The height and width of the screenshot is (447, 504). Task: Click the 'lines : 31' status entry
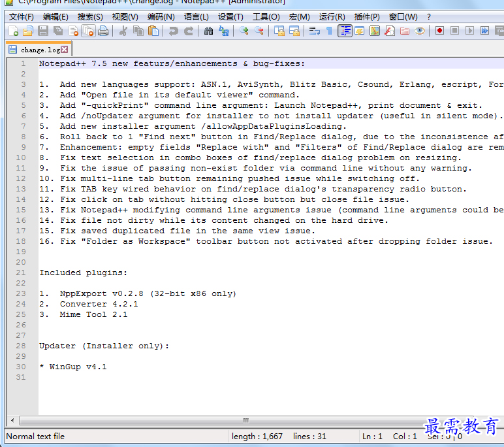pos(309,437)
